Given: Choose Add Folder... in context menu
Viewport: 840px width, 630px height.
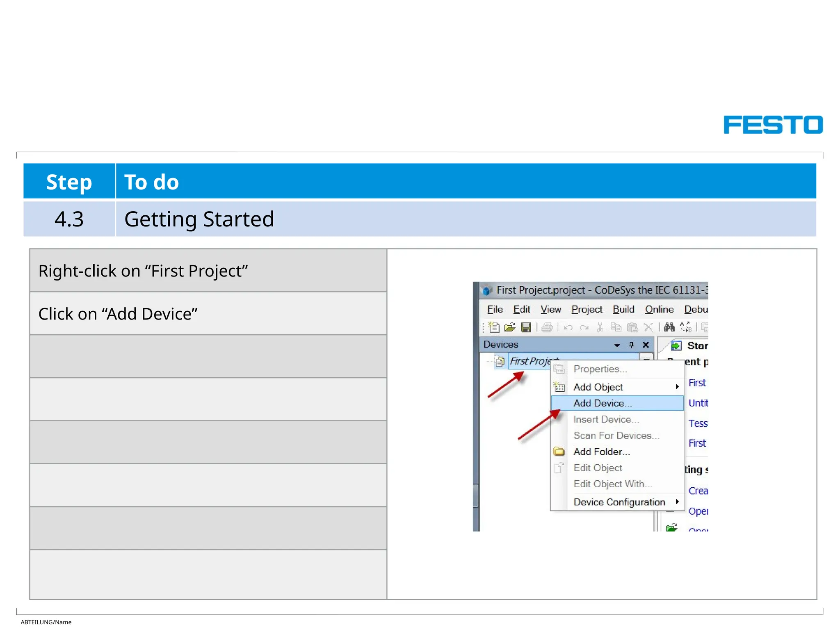Looking at the screenshot, I should [617, 452].
